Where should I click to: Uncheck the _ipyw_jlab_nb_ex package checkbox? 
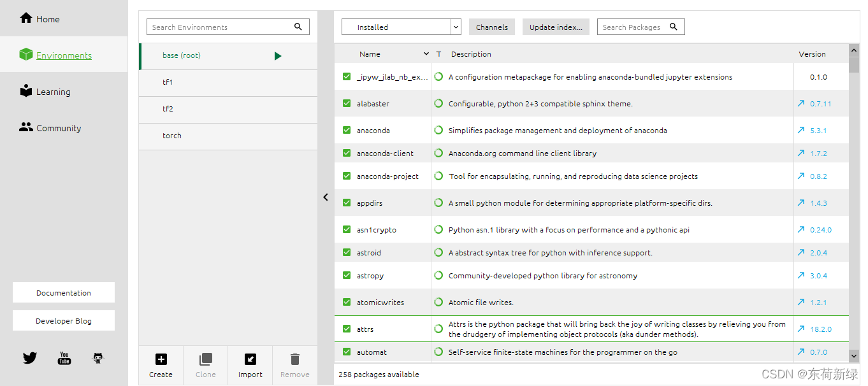(x=347, y=76)
